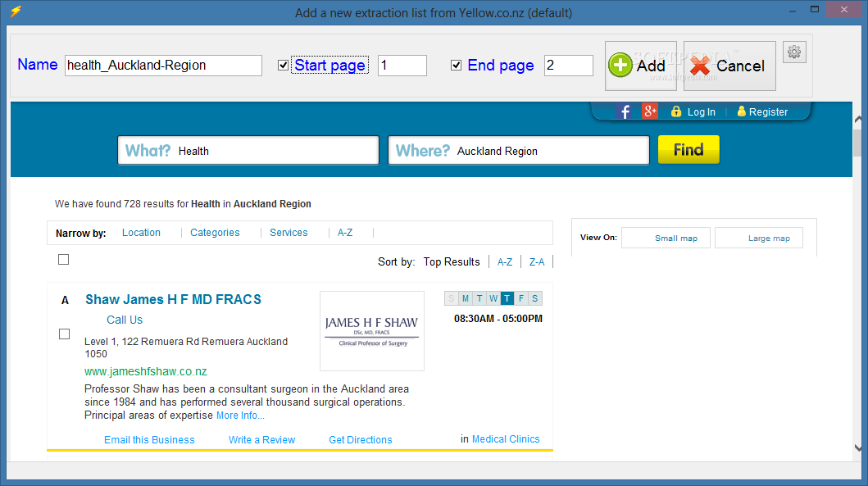Click the red X Cancel icon

click(700, 66)
